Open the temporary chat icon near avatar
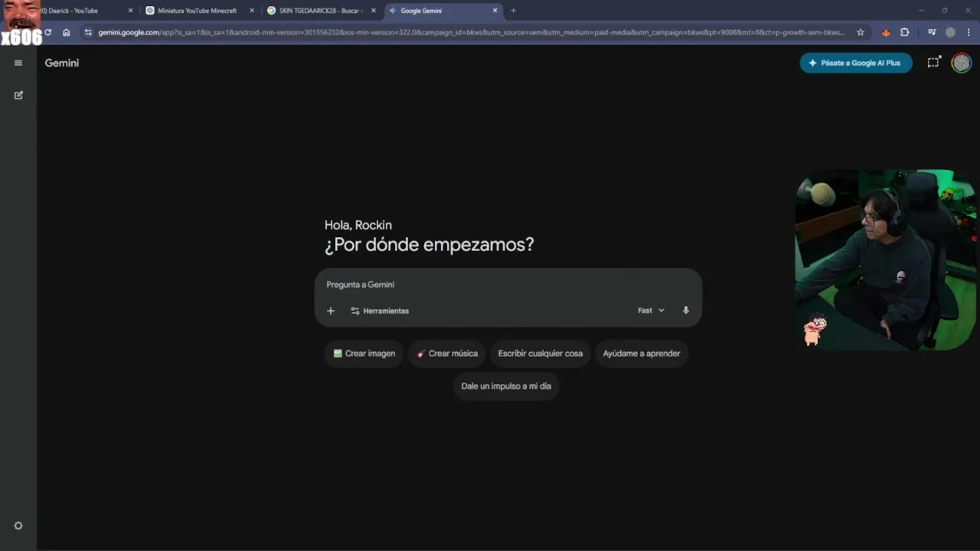Screen dimensions: 980x551 pos(933,63)
